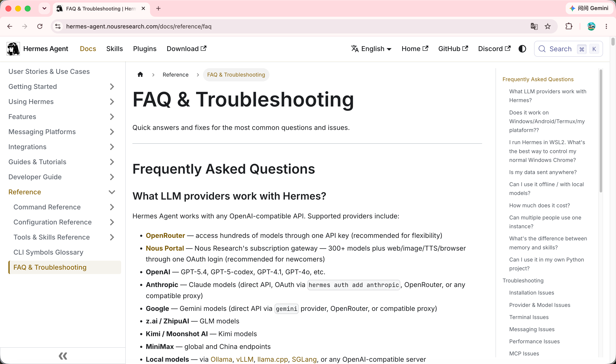Click the Hermes Agent logo image

pyautogui.click(x=13, y=49)
